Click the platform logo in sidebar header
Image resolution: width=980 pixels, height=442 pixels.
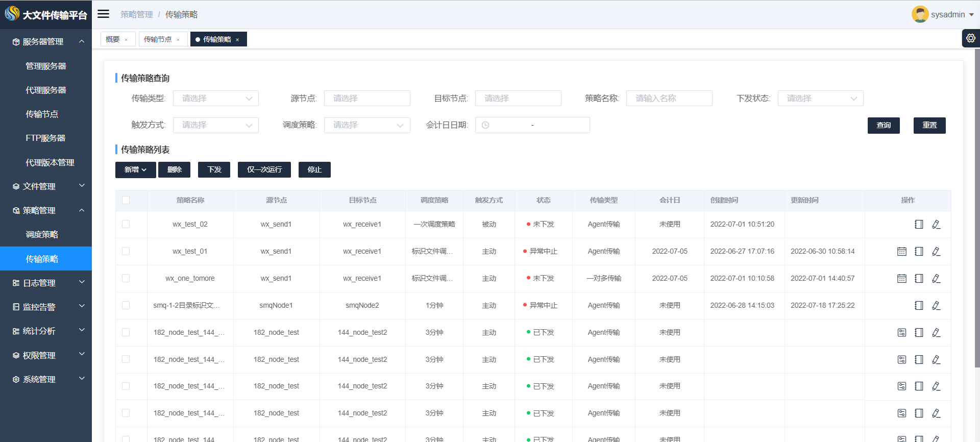[x=12, y=13]
